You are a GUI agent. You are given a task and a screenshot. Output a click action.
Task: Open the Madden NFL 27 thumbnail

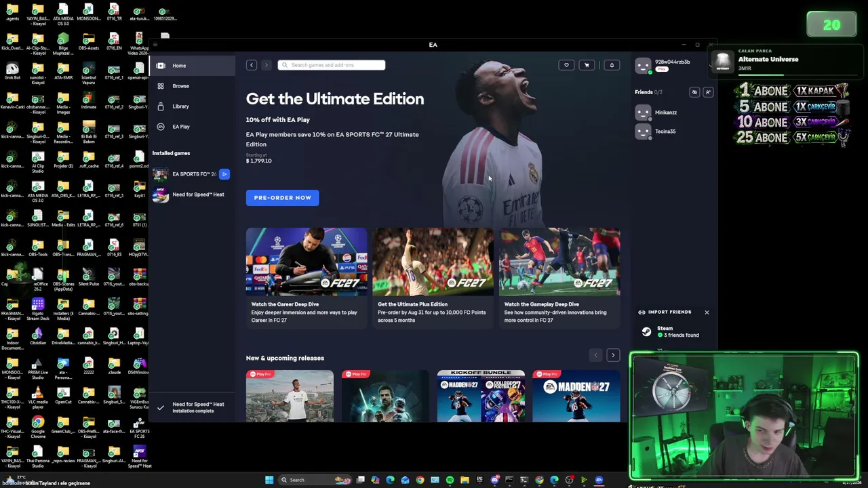pos(576,396)
